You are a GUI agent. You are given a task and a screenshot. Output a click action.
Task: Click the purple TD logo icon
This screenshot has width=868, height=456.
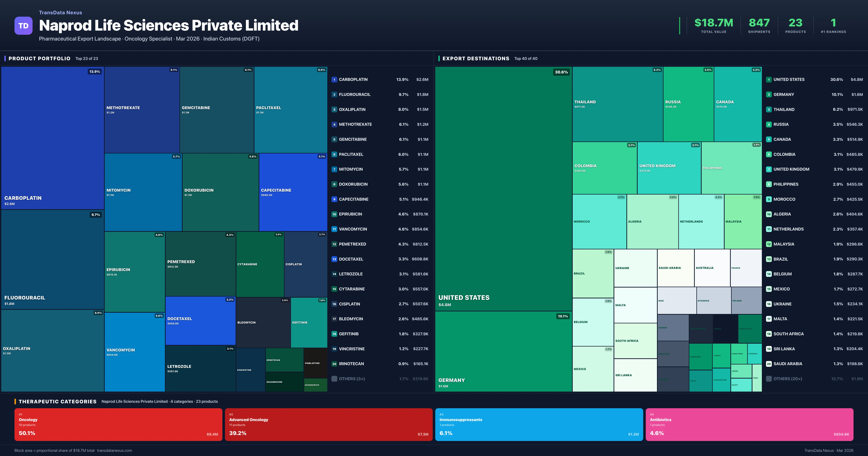(x=23, y=26)
